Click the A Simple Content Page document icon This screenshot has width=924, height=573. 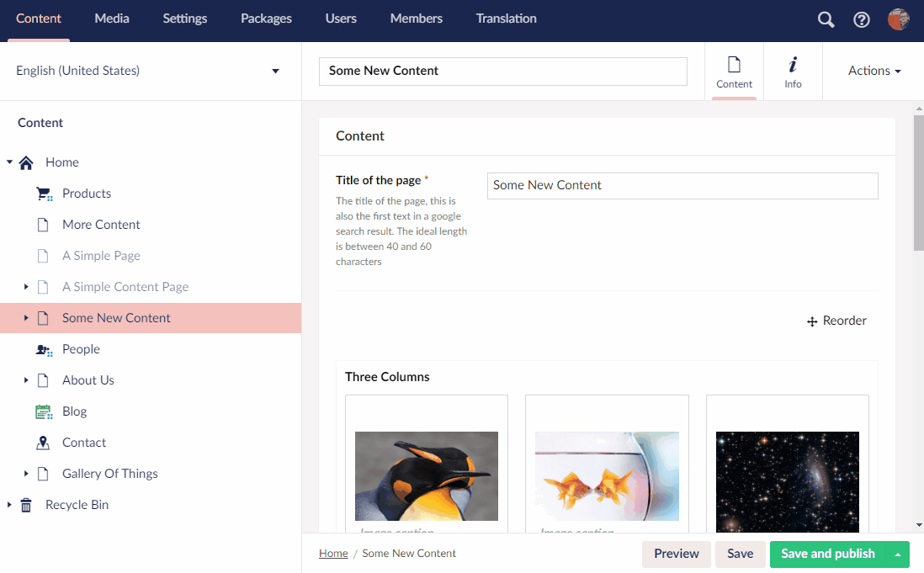coord(43,288)
